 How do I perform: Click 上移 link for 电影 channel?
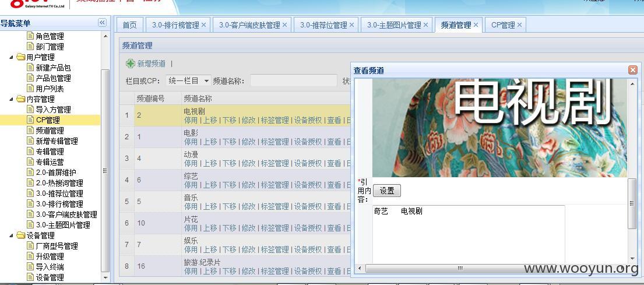point(210,142)
